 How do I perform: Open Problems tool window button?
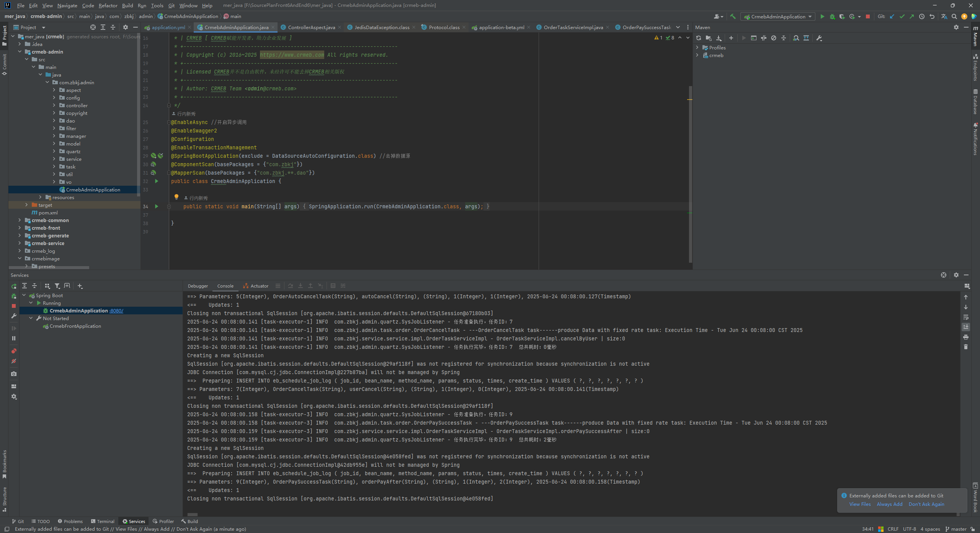click(70, 521)
